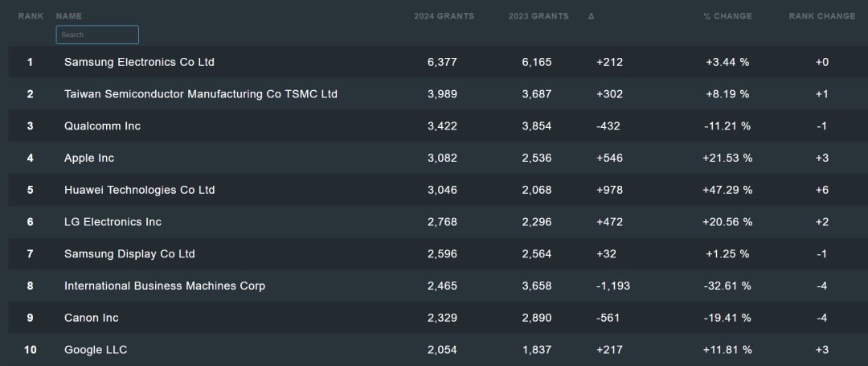Click the -561 delta value
This screenshot has height=366, width=868.
[608, 319]
